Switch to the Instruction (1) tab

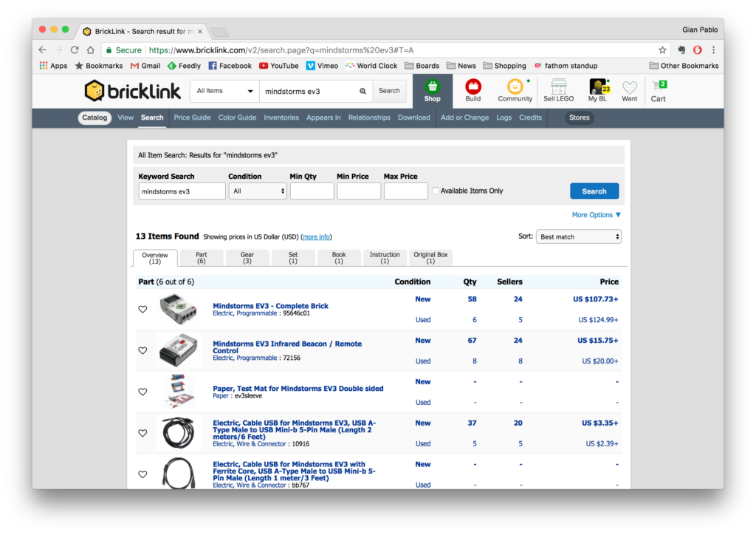click(x=384, y=258)
